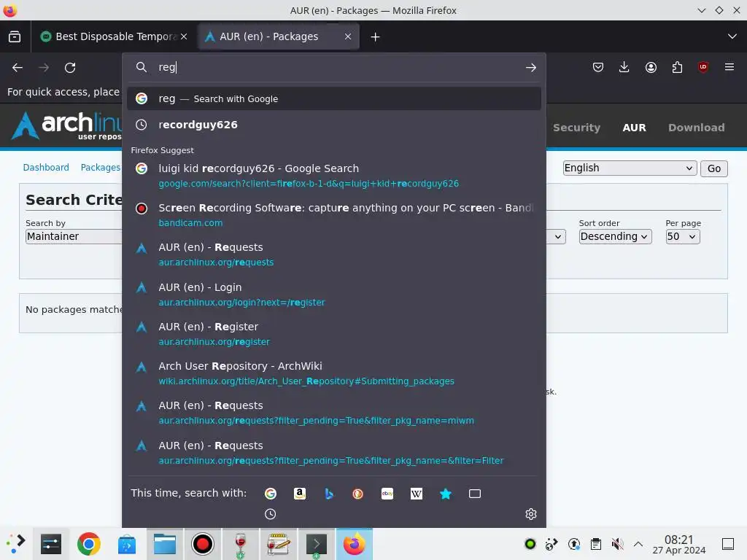
Task: Click the forward navigation arrow
Action: pyautogui.click(x=44, y=68)
